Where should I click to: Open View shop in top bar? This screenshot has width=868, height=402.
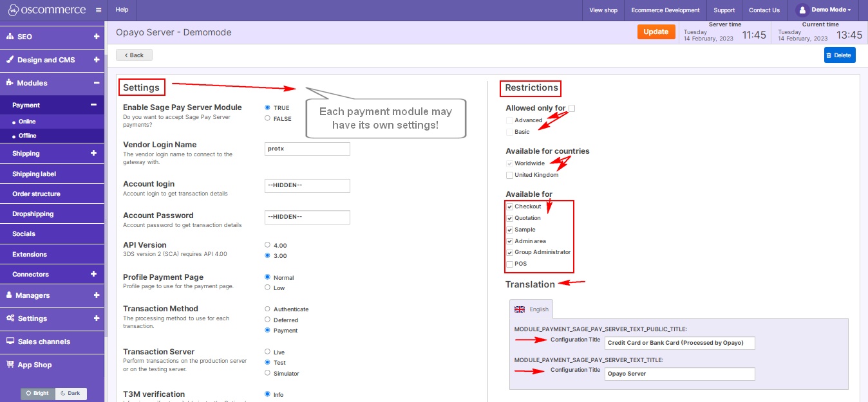(x=603, y=10)
